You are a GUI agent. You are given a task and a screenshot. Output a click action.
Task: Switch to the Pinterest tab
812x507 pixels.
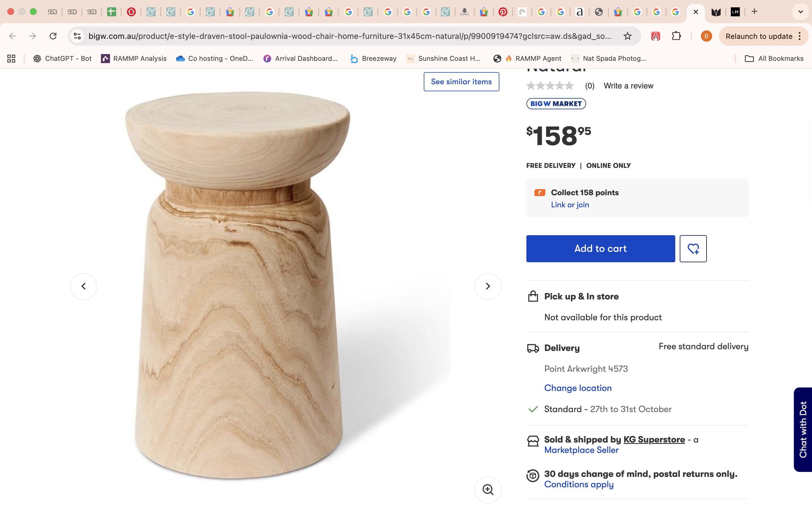[x=503, y=12]
